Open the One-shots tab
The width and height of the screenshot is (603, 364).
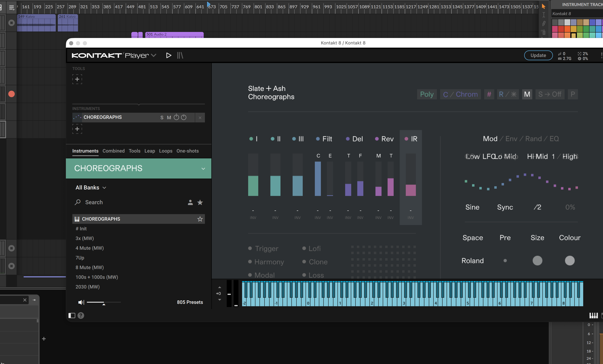(188, 151)
